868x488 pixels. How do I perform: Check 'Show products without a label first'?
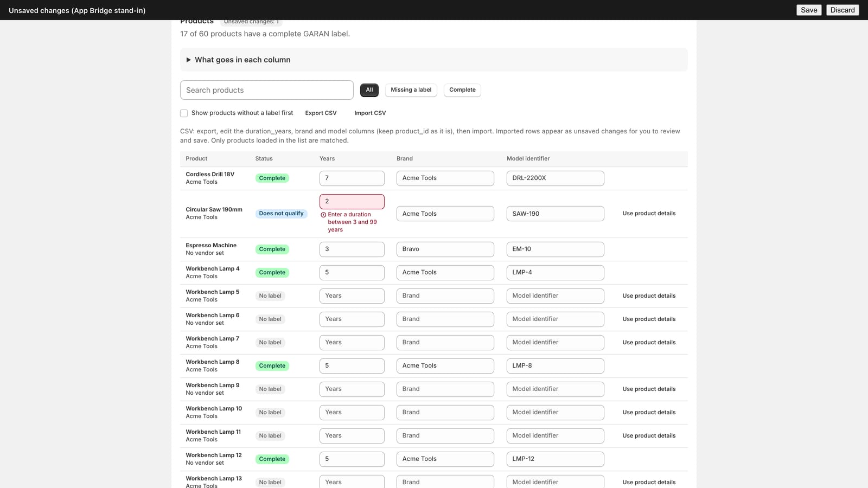184,113
